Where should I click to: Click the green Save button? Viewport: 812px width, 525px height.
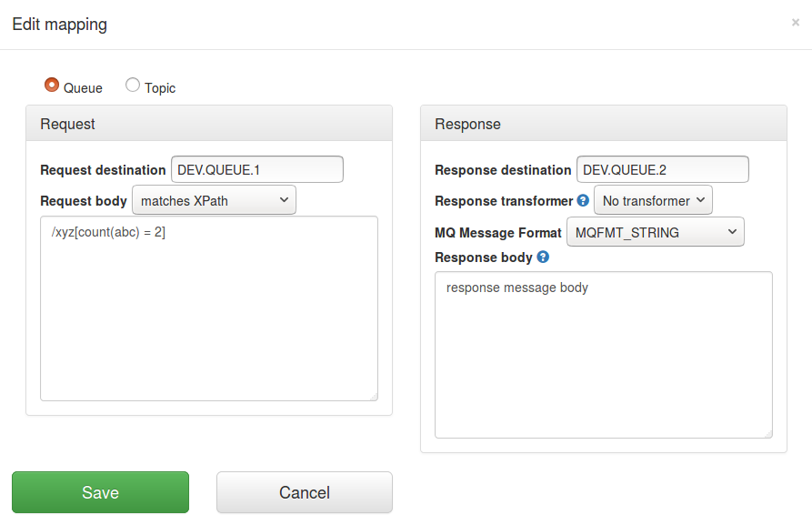click(100, 491)
